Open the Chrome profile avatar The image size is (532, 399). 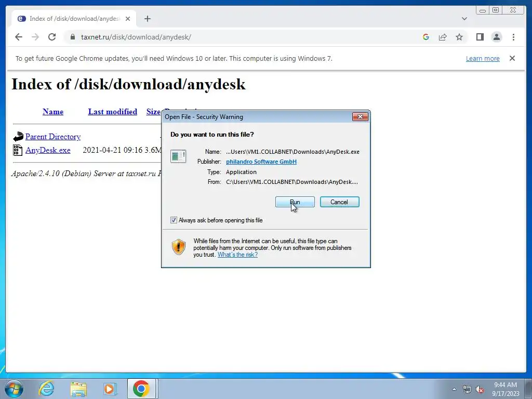(496, 37)
